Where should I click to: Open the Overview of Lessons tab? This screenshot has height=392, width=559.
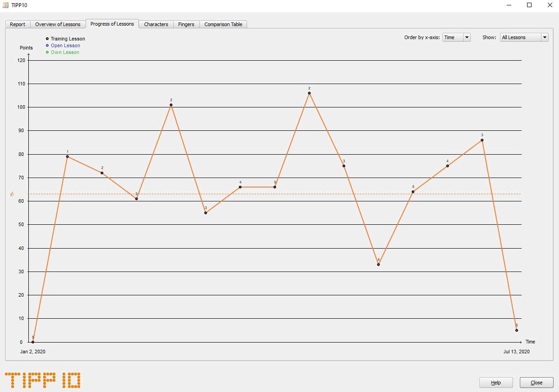[x=58, y=24]
